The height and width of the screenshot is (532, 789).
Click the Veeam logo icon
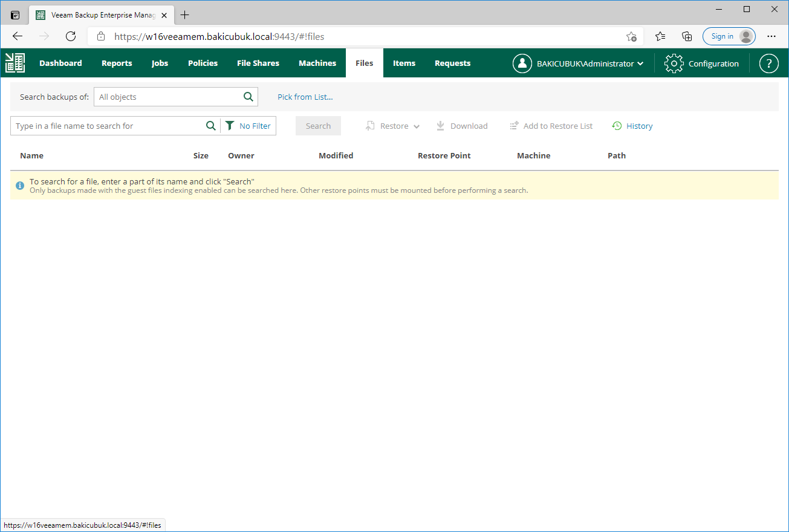15,63
